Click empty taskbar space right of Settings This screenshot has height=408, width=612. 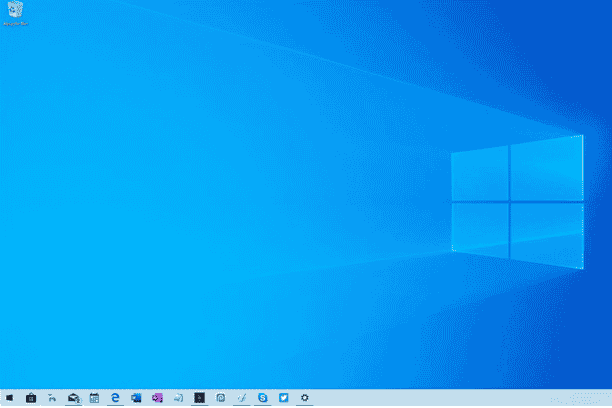click(450, 398)
